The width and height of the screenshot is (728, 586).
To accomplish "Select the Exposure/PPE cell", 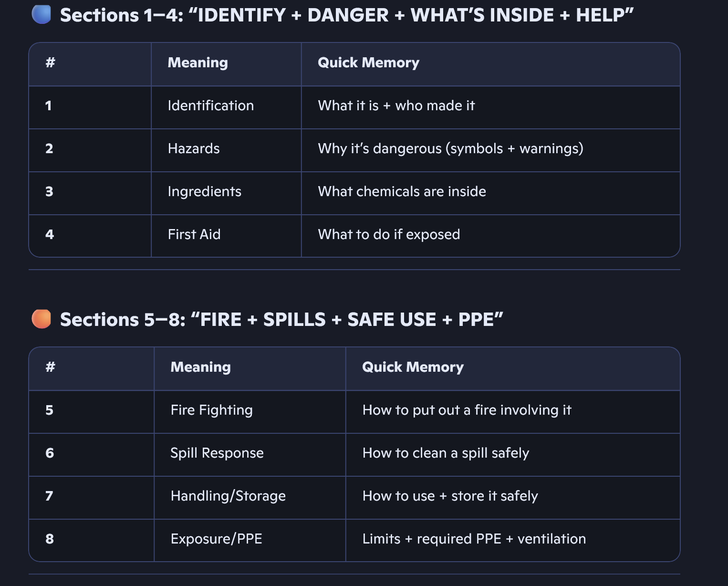I will click(216, 539).
